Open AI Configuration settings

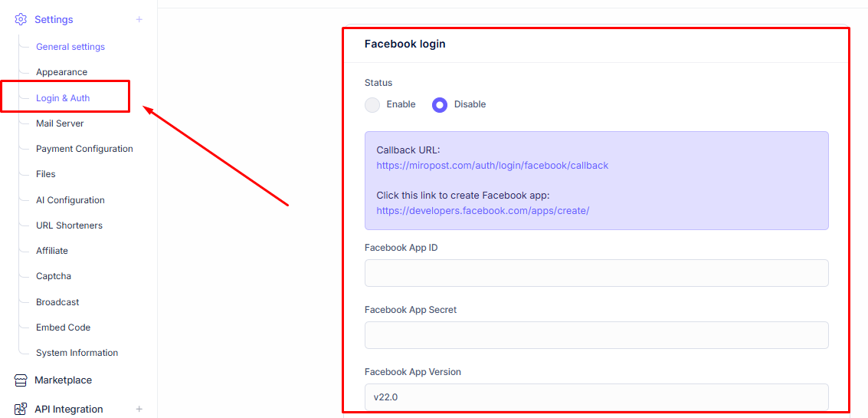pyautogui.click(x=70, y=200)
